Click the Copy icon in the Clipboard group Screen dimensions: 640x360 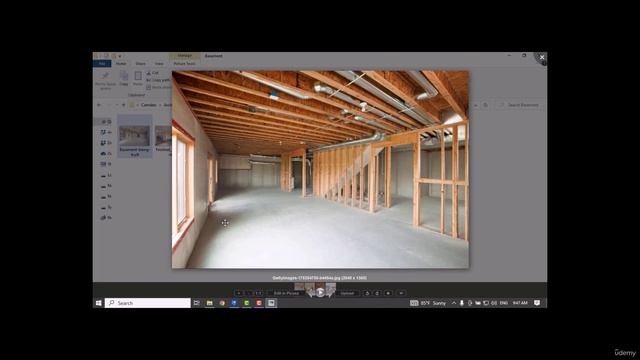[124, 78]
